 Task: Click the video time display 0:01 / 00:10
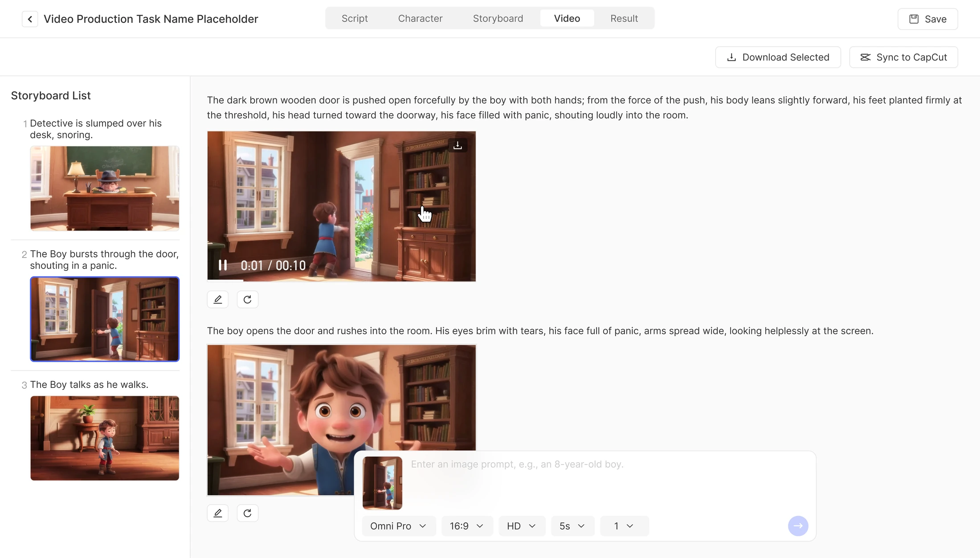pyautogui.click(x=273, y=265)
